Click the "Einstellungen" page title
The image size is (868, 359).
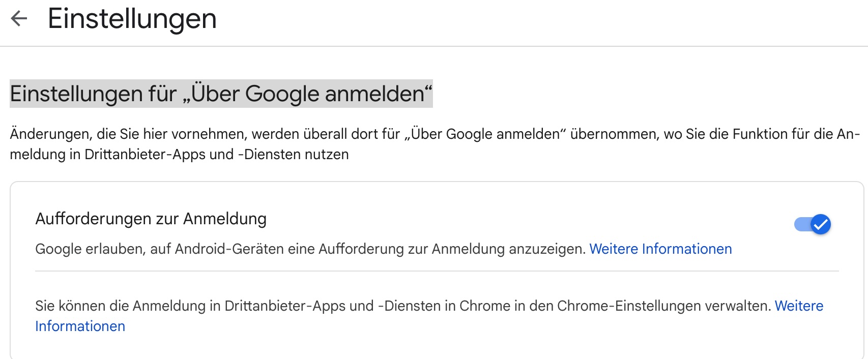click(x=132, y=19)
